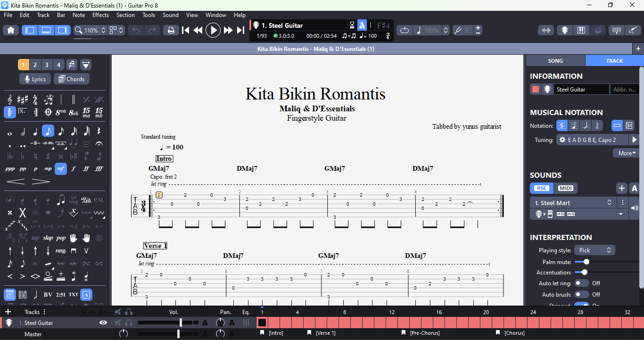The width and height of the screenshot is (644, 340).
Task: Switch to the TRACK tab
Action: [x=614, y=61]
